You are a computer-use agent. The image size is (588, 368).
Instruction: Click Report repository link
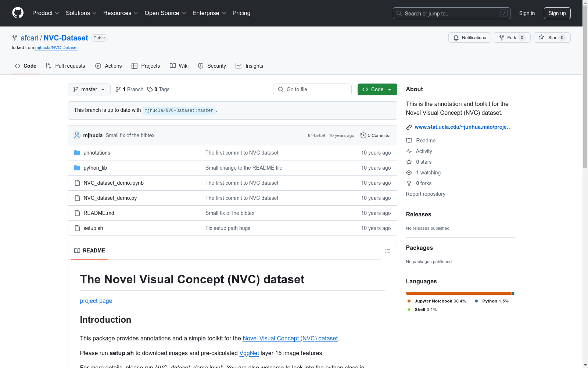426,194
